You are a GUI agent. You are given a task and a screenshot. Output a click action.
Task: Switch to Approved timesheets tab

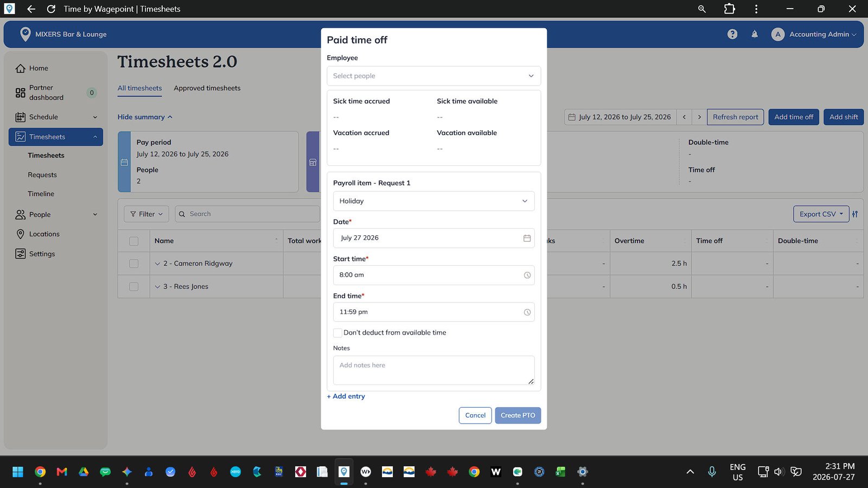[207, 88]
